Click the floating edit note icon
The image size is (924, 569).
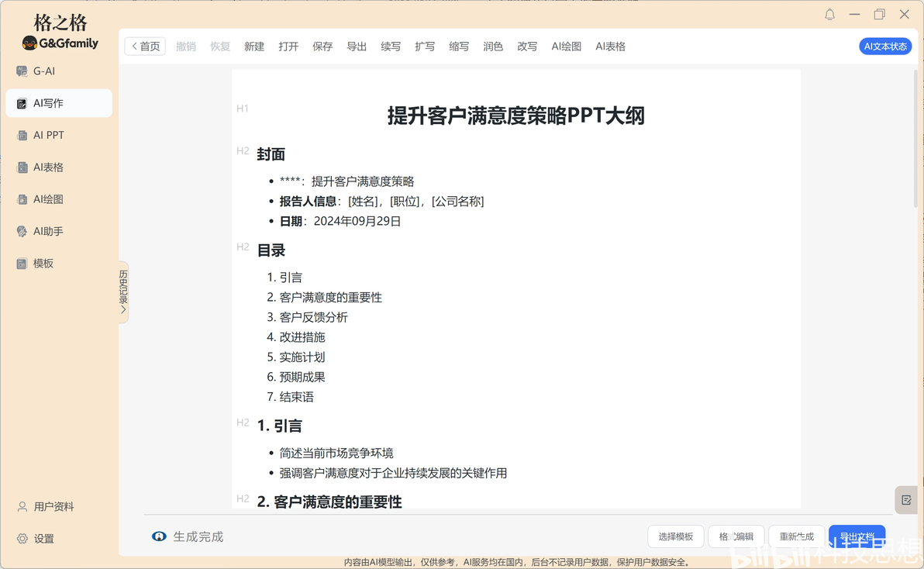[x=906, y=500]
